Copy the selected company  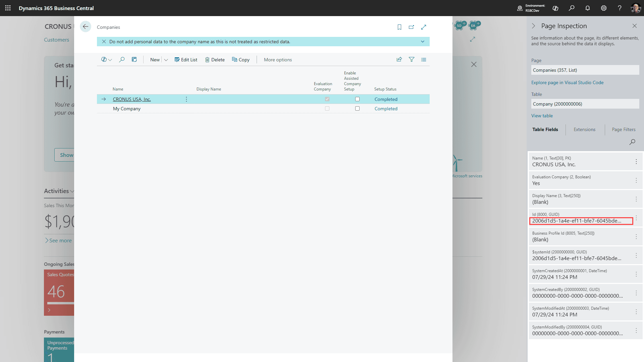[241, 60]
